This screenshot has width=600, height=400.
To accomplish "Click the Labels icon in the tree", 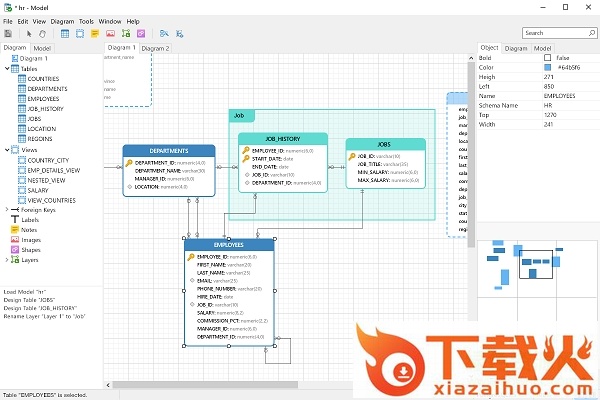I will tap(15, 220).
